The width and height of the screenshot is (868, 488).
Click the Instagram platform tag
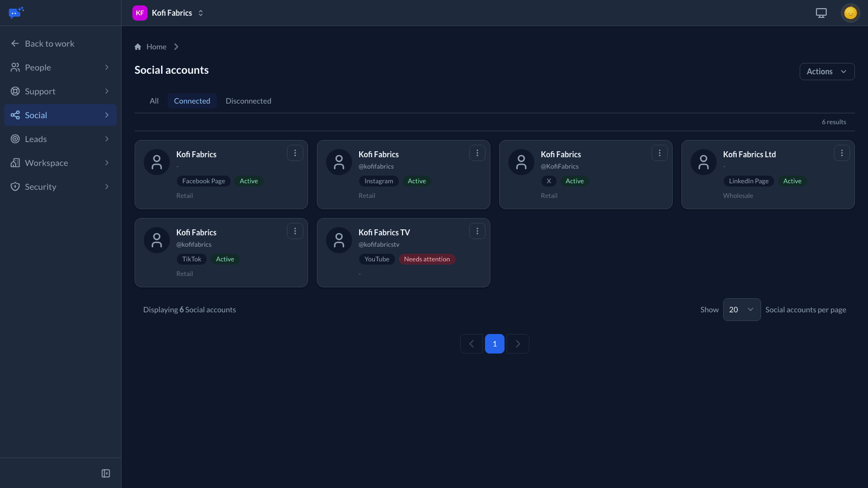tap(379, 181)
